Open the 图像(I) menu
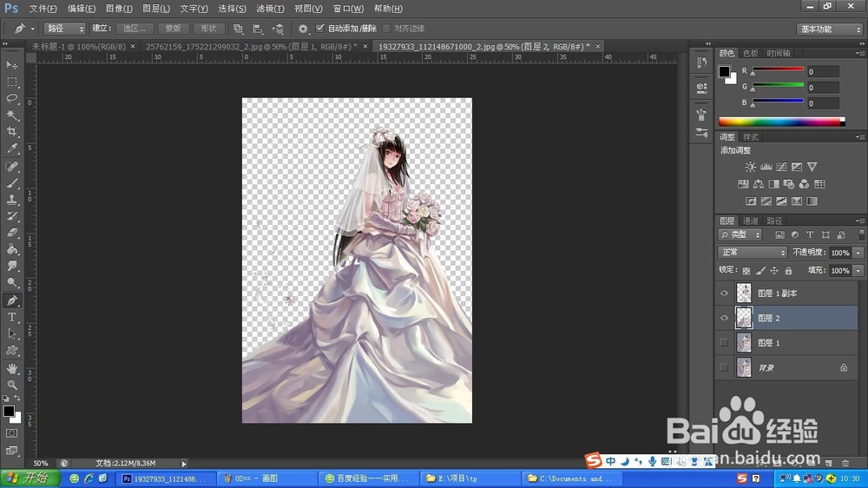The image size is (868, 488). 119,9
